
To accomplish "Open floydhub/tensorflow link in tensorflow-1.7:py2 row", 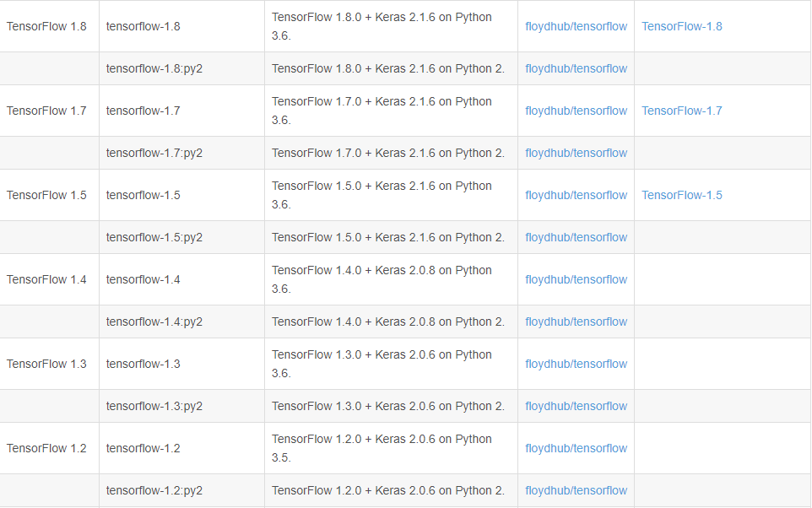I will (x=576, y=153).
